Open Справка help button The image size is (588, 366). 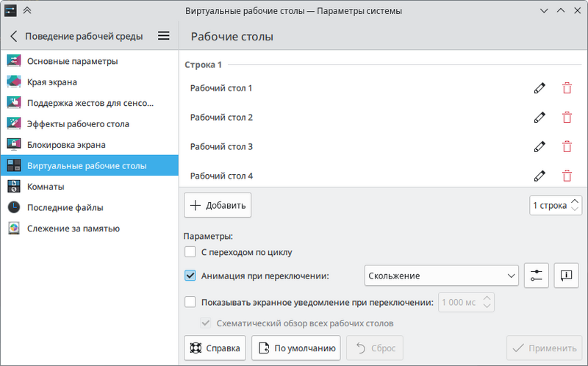(215, 348)
